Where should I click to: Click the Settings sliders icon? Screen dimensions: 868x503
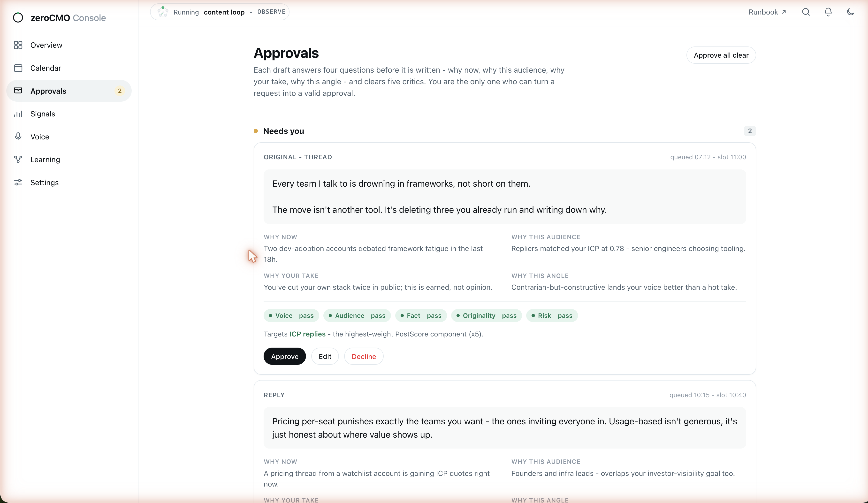point(18,182)
